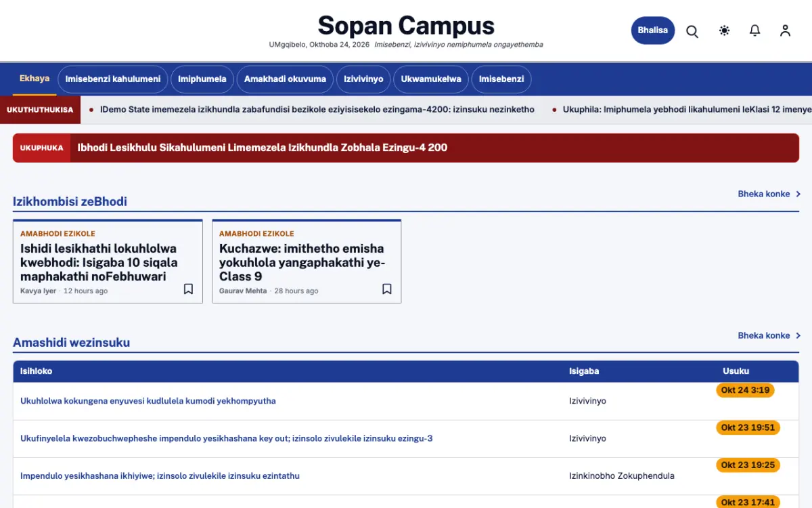Select the Ekhaya tab

point(35,79)
